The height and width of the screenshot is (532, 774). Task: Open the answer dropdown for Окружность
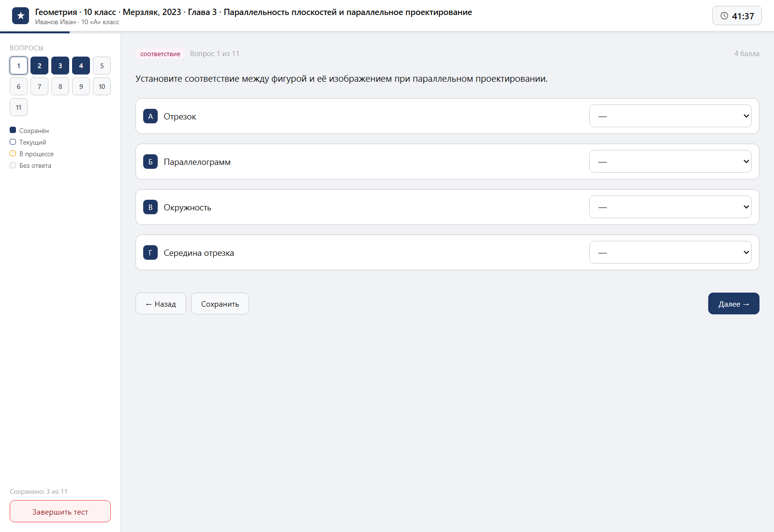670,207
